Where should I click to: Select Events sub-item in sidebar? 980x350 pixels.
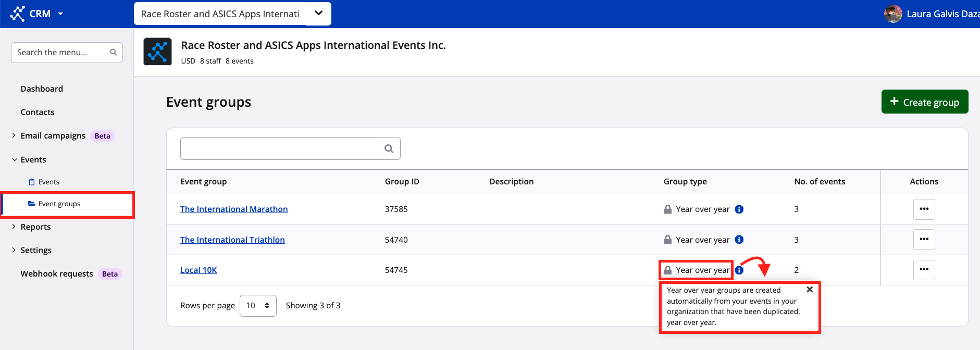click(48, 182)
